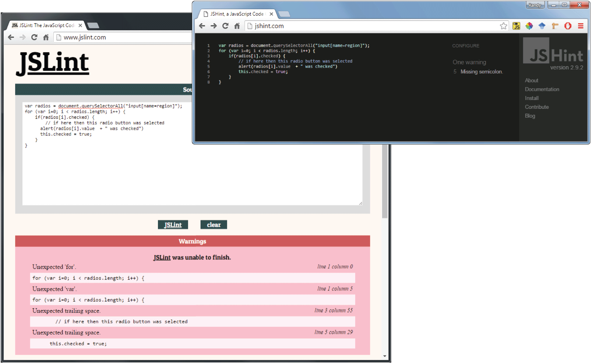Reload the jshint.com page

tap(225, 26)
